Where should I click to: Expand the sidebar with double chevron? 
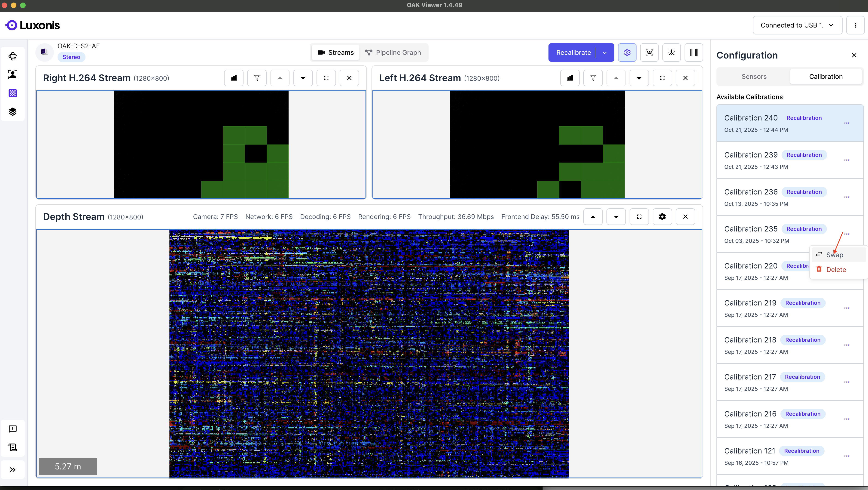pyautogui.click(x=12, y=469)
